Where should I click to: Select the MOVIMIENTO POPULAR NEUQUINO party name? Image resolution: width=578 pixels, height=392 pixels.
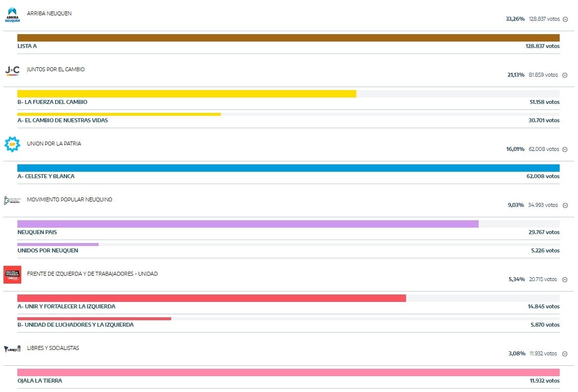pyautogui.click(x=70, y=199)
